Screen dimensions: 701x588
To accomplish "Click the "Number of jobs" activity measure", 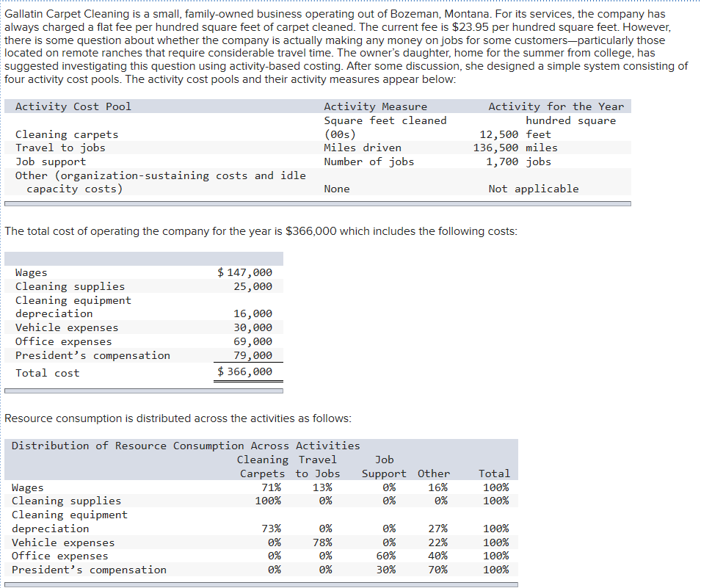I will 368,161.
